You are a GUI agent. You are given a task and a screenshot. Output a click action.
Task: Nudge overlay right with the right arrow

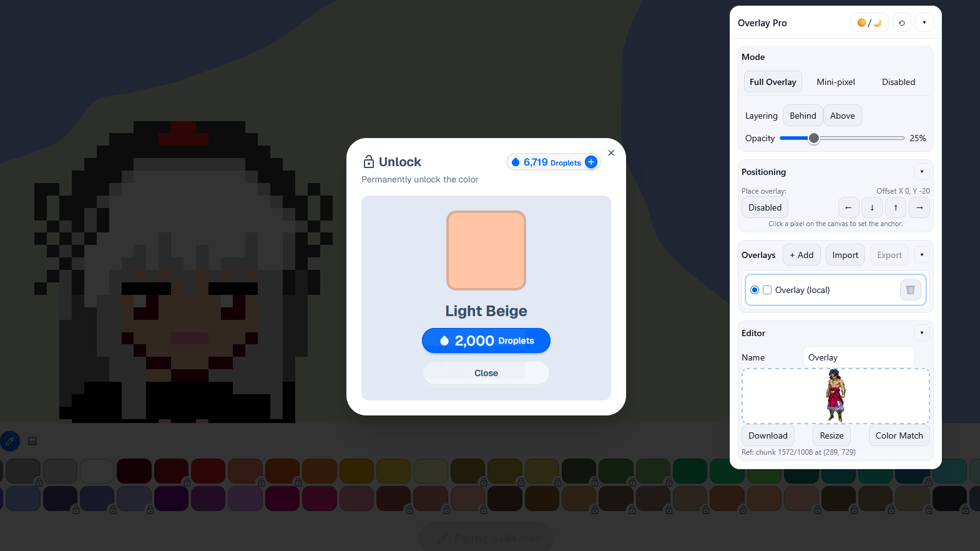[919, 207]
